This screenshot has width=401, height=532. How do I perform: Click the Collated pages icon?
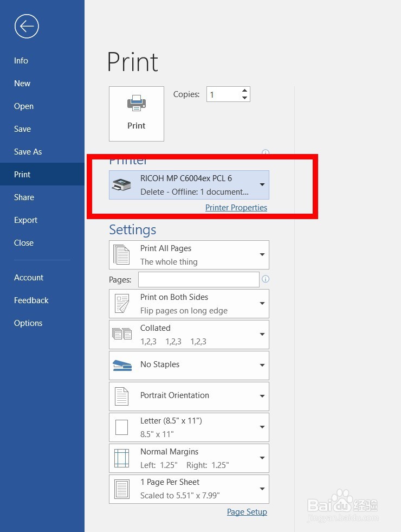pos(122,334)
